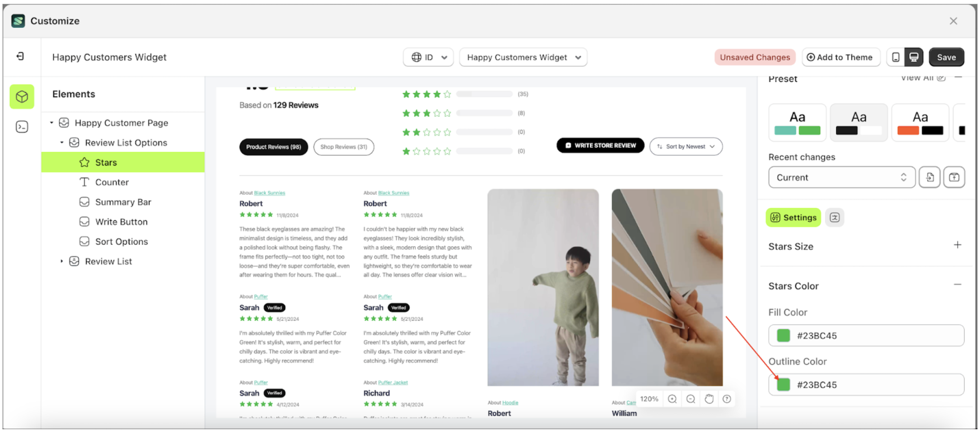
Task: Open the Happy Customers Widget dropdown
Action: pos(523,57)
